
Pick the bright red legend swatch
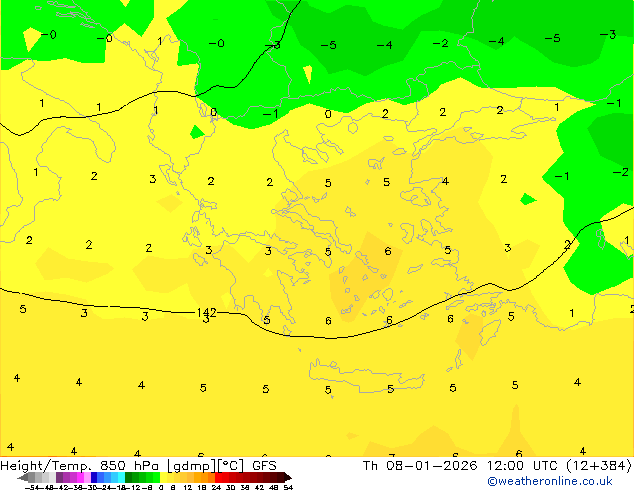(x=218, y=477)
